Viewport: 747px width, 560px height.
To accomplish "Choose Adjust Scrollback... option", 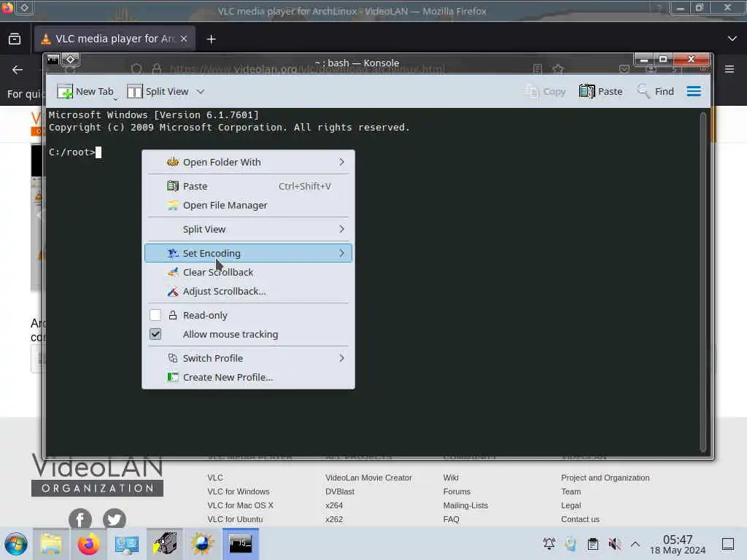I will click(x=248, y=291).
